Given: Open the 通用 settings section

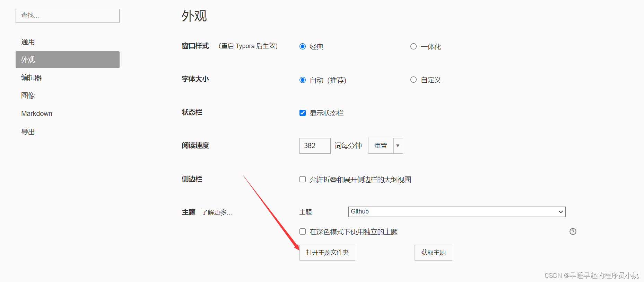Looking at the screenshot, I should 68,42.
